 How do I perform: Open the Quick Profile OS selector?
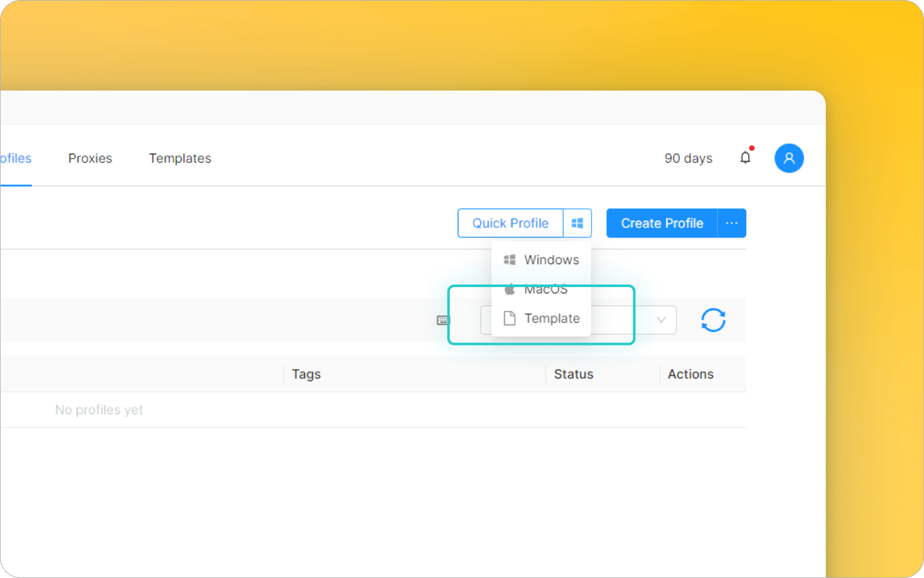(577, 223)
